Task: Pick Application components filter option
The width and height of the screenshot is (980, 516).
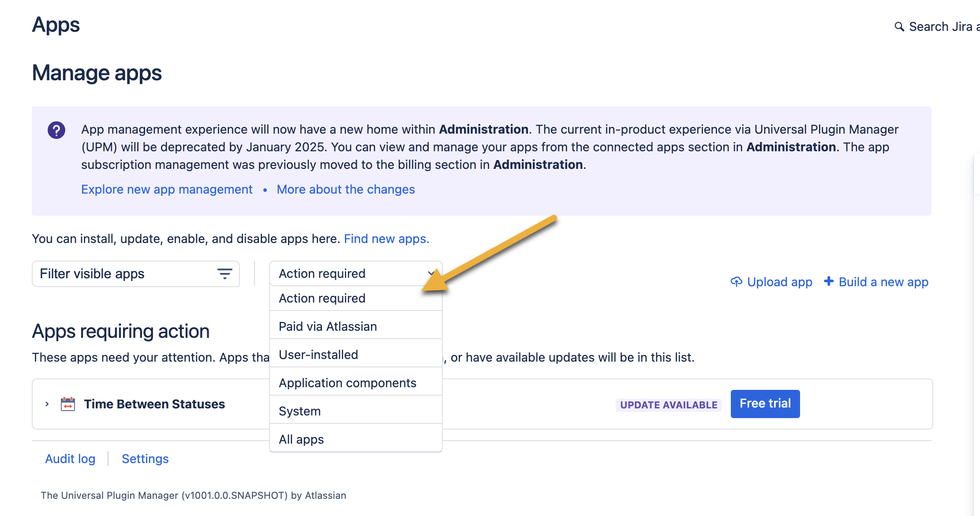Action: click(x=348, y=383)
